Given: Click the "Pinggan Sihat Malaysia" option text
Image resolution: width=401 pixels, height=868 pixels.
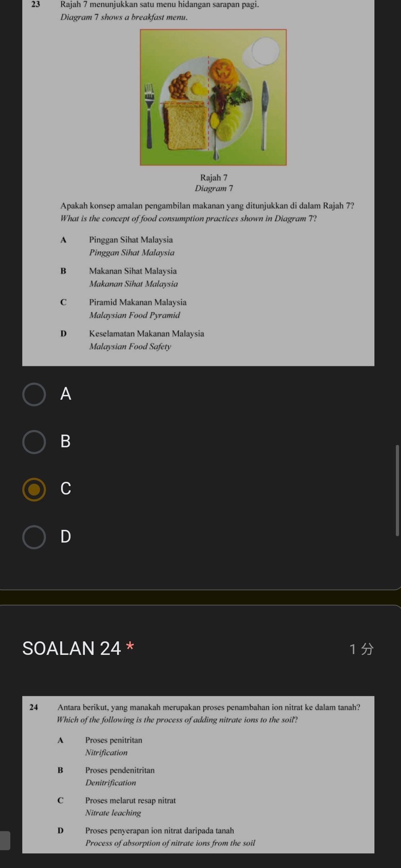Looking at the screenshot, I should coord(131,240).
